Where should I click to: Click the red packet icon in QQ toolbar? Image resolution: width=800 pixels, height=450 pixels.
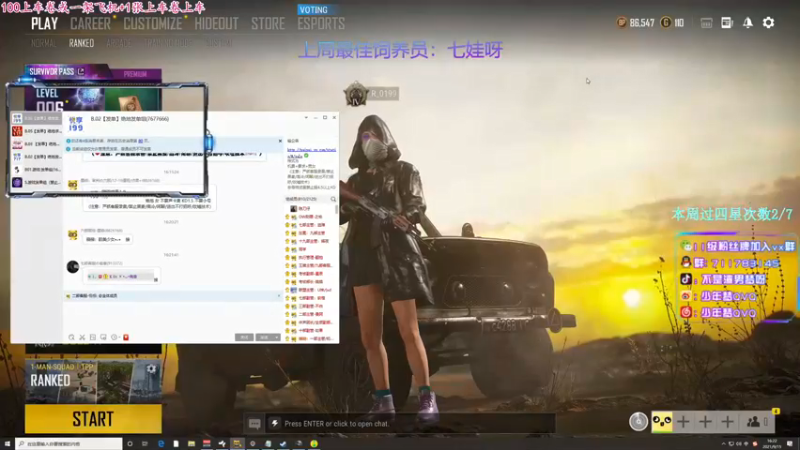tap(126, 337)
